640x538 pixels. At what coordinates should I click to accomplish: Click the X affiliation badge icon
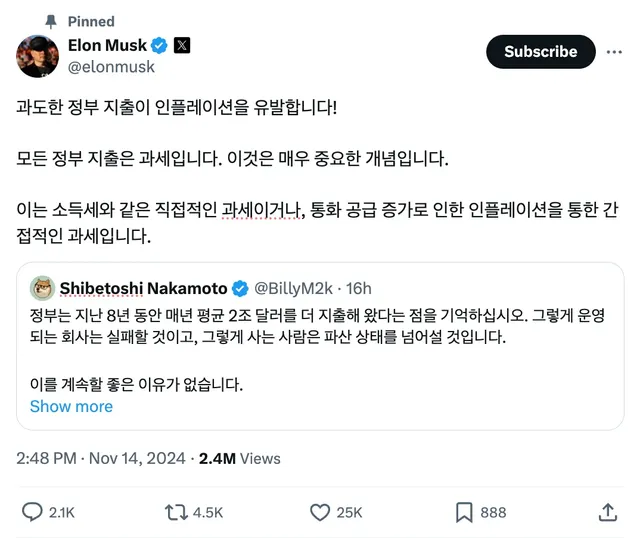point(182,46)
